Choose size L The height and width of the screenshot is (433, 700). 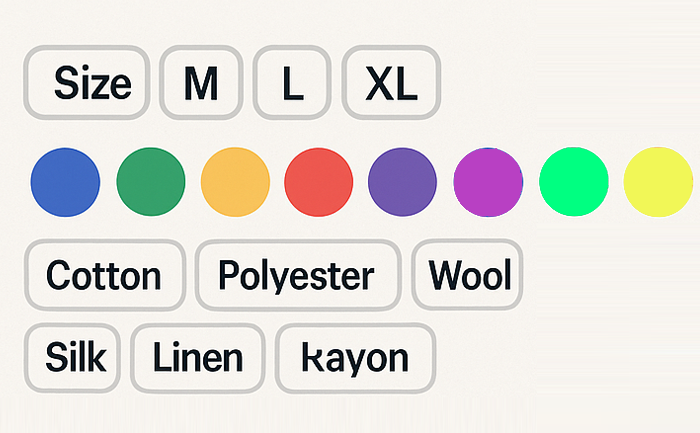click(292, 83)
